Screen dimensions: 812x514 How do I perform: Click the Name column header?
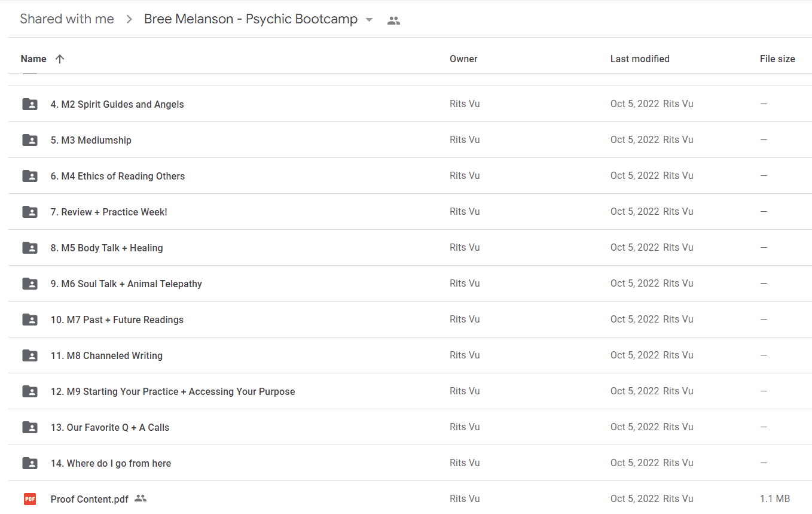tap(33, 59)
